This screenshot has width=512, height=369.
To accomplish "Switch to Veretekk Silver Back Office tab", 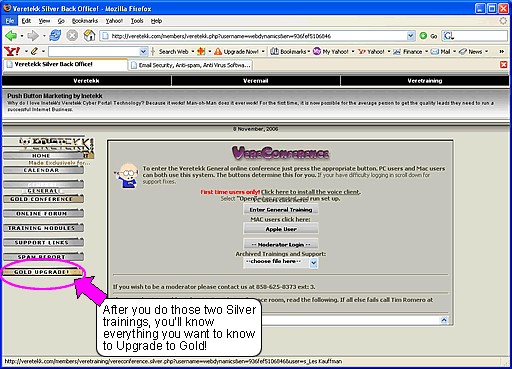I will pyautogui.click(x=65, y=64).
